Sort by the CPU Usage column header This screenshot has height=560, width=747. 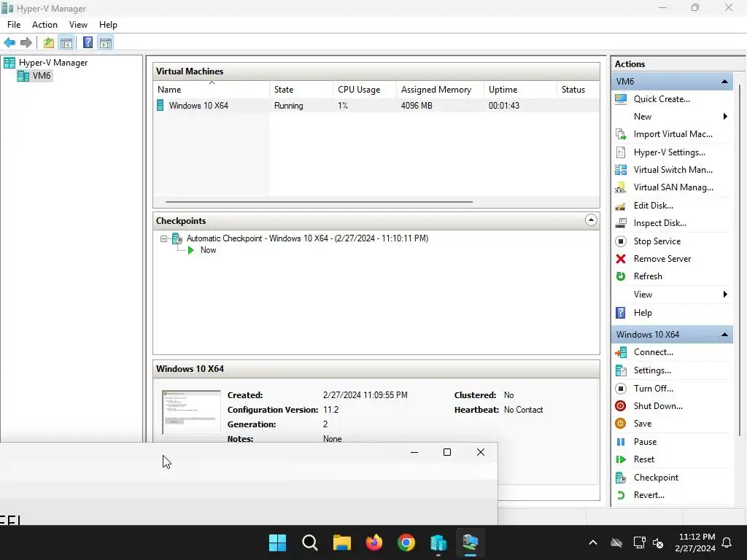pos(365,90)
